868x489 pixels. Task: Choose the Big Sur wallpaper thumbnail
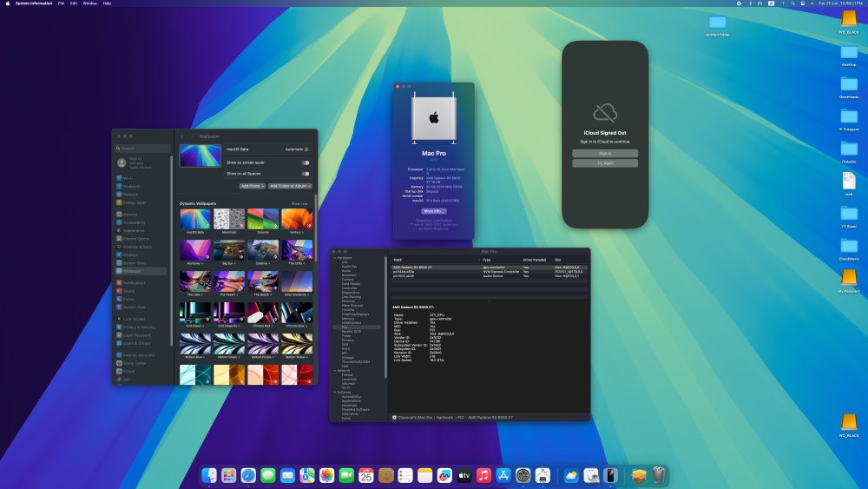[229, 250]
